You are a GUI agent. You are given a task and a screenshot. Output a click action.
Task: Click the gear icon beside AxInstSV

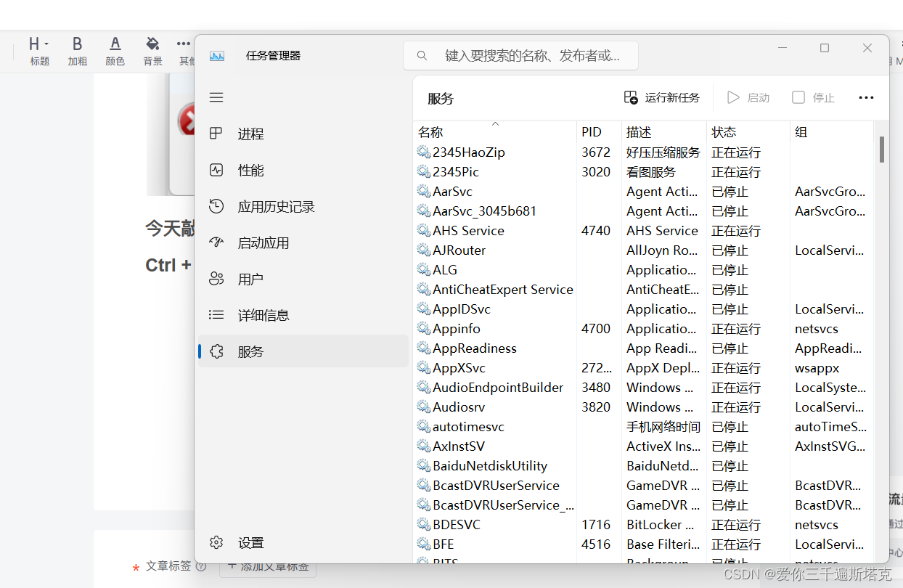424,446
